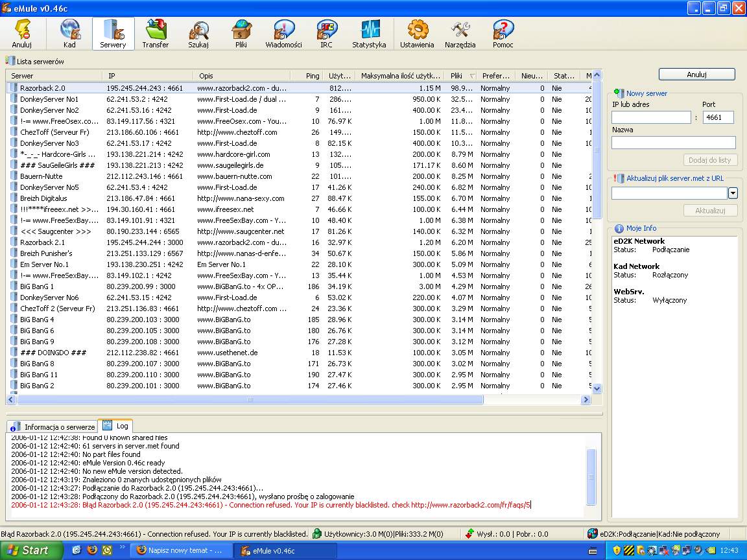This screenshot has width=747, height=560.
Task: Select the BiG BanG 4 server
Action: (298, 320)
